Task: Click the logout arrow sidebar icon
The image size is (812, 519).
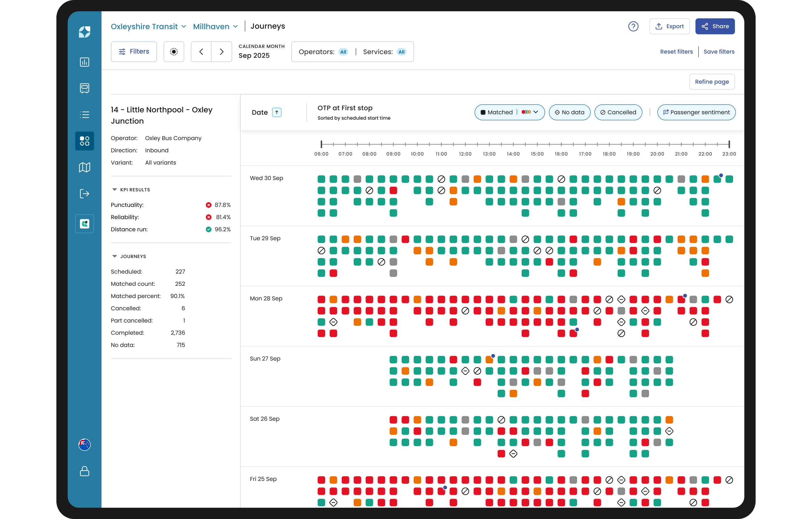Action: 84,194
